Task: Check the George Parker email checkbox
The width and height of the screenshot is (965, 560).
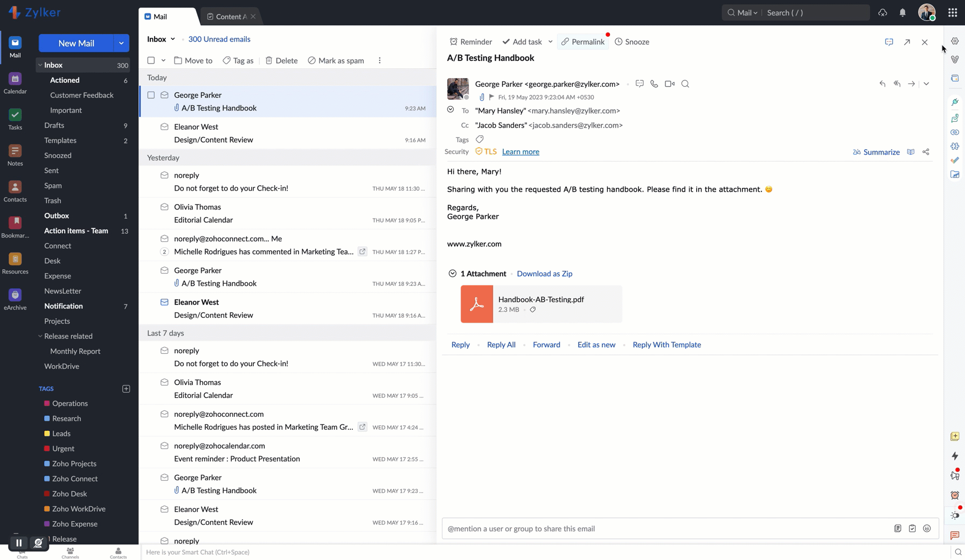Action: pos(151,95)
